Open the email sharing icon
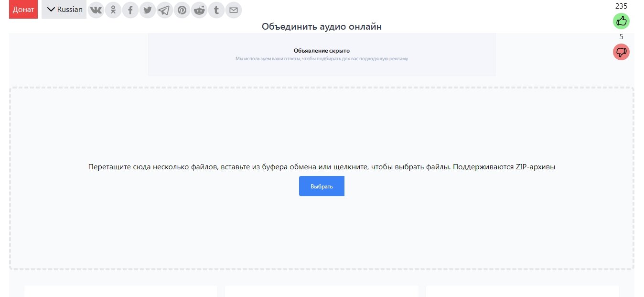This screenshot has width=644, height=297. pyautogui.click(x=233, y=10)
